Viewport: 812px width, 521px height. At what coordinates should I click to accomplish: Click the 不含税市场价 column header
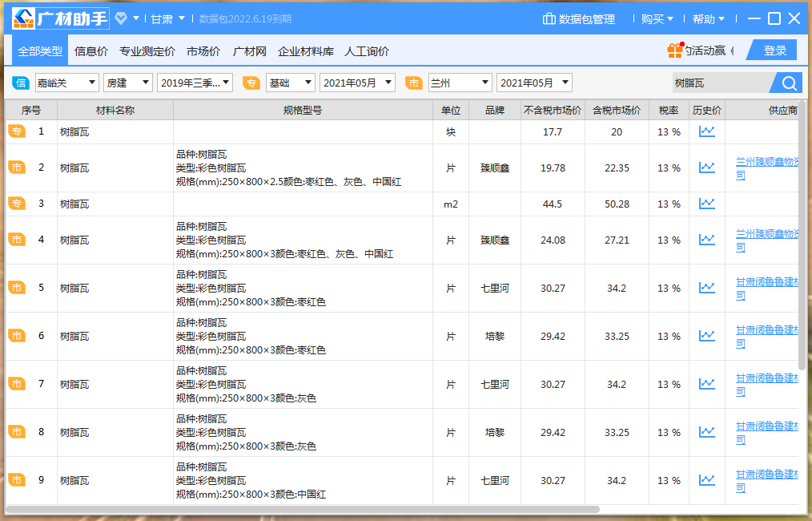pos(552,111)
